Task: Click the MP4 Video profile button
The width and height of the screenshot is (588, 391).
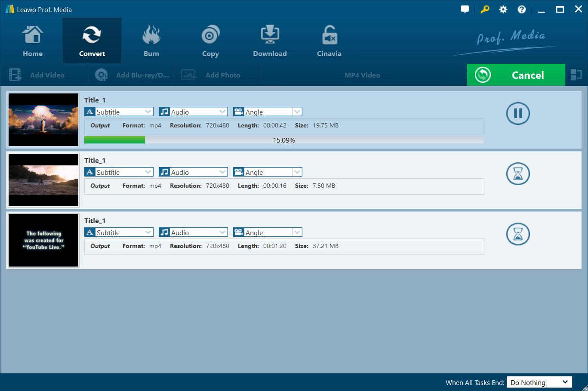Action: [x=362, y=75]
